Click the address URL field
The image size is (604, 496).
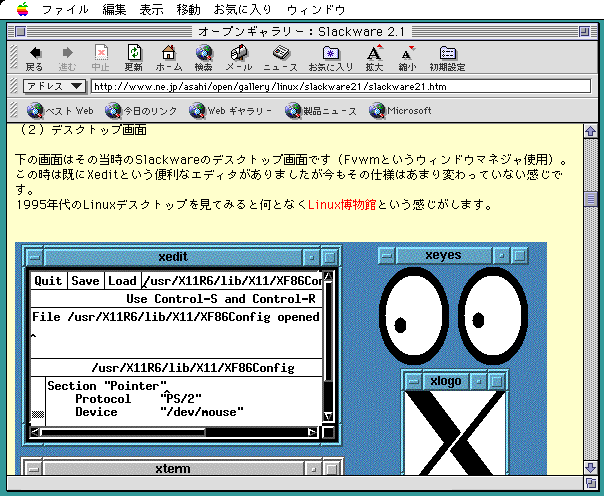[341, 86]
